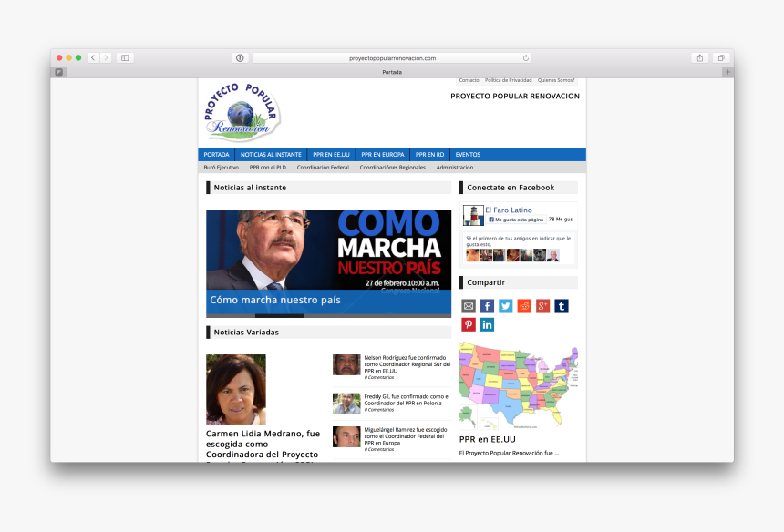Viewport: 784px width, 532px height.
Task: Show all tabs overview
Action: pyautogui.click(x=721, y=58)
